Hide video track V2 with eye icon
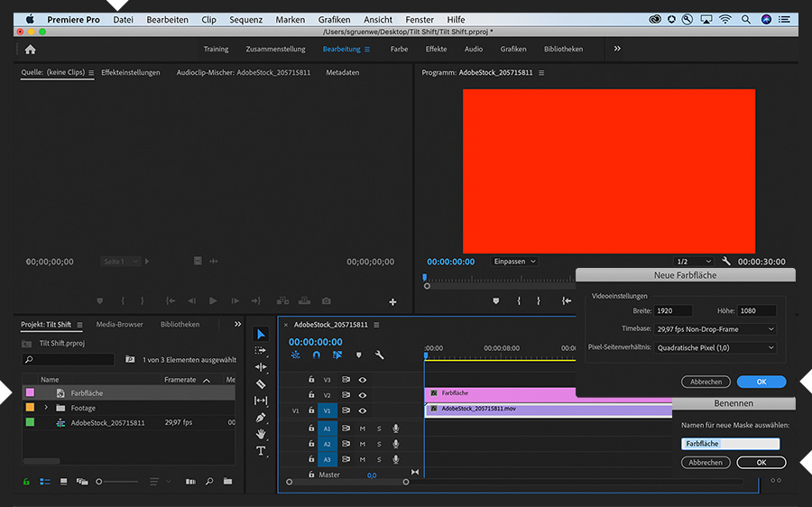Screen dimensions: 812x507 pyautogui.click(x=363, y=395)
